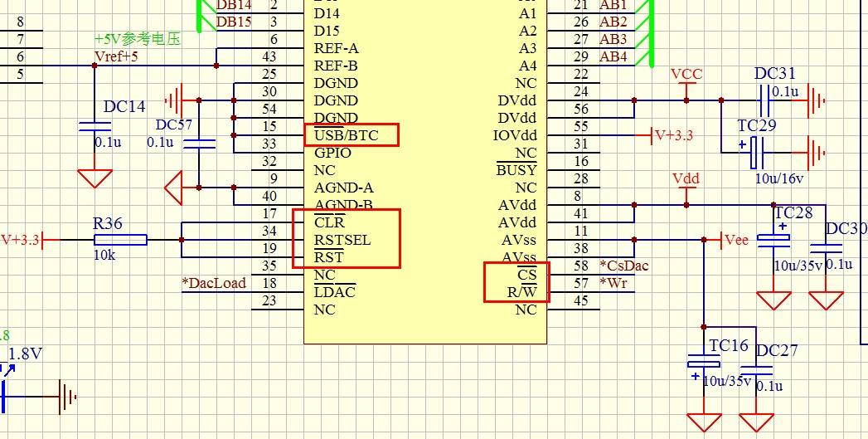Select the AB4 net label
The width and height of the screenshot is (868, 439).
[613, 56]
